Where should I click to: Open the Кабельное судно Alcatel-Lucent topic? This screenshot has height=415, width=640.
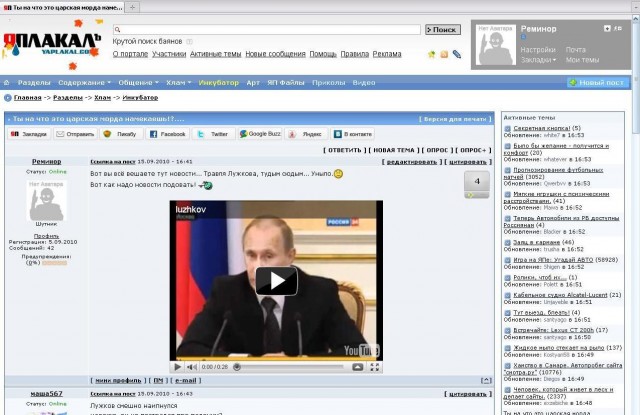pyautogui.click(x=560, y=295)
